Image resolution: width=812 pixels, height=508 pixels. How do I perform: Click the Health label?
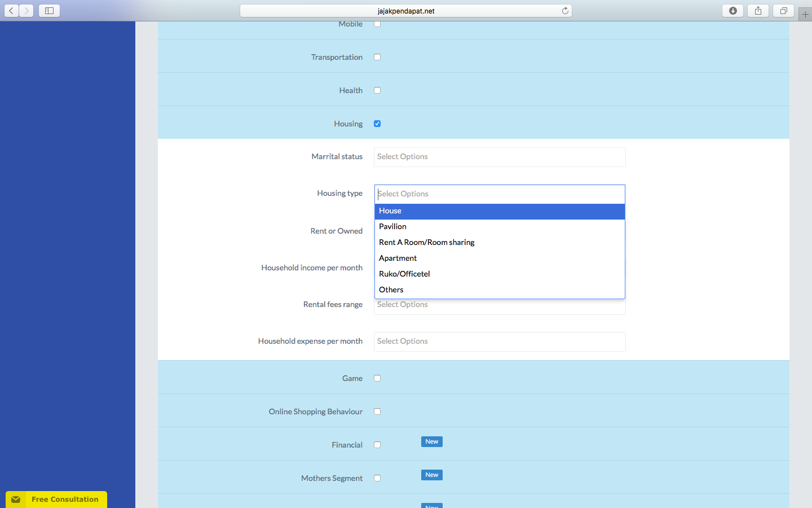point(351,90)
